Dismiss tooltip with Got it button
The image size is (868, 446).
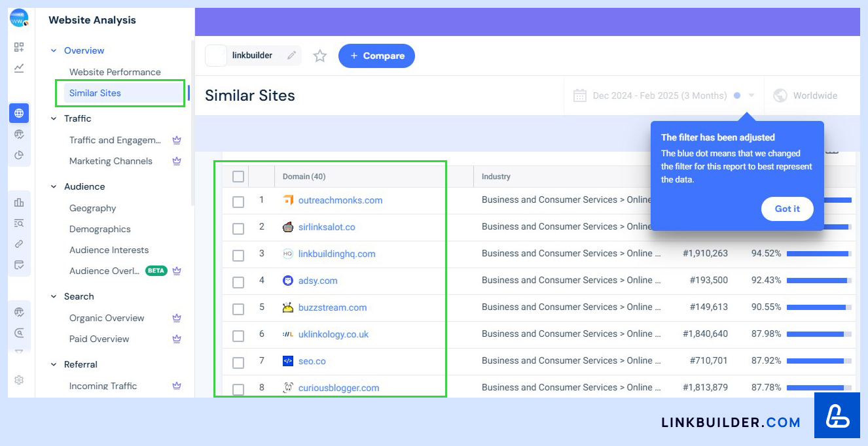pyautogui.click(x=787, y=209)
